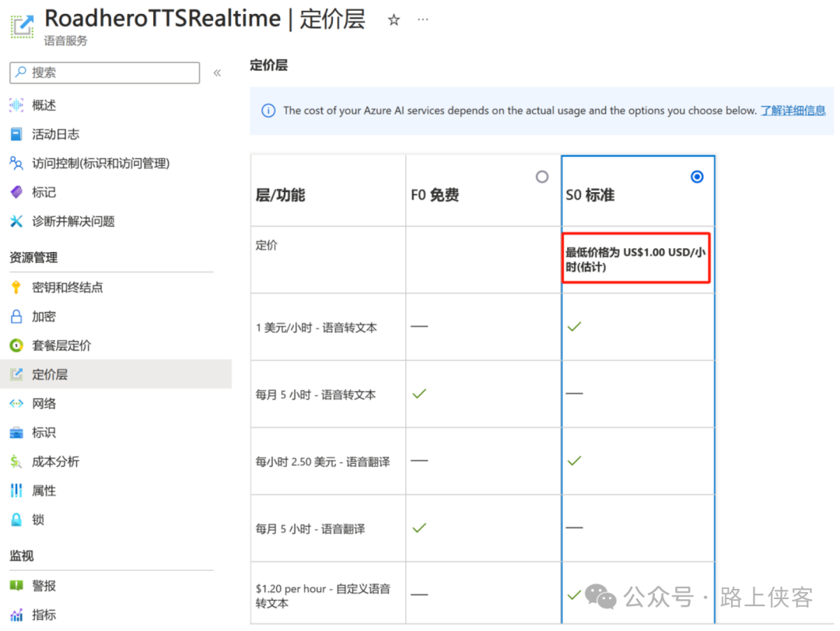Click the search box in sidebar
Viewport: 840px width, 631px height.
[104, 72]
